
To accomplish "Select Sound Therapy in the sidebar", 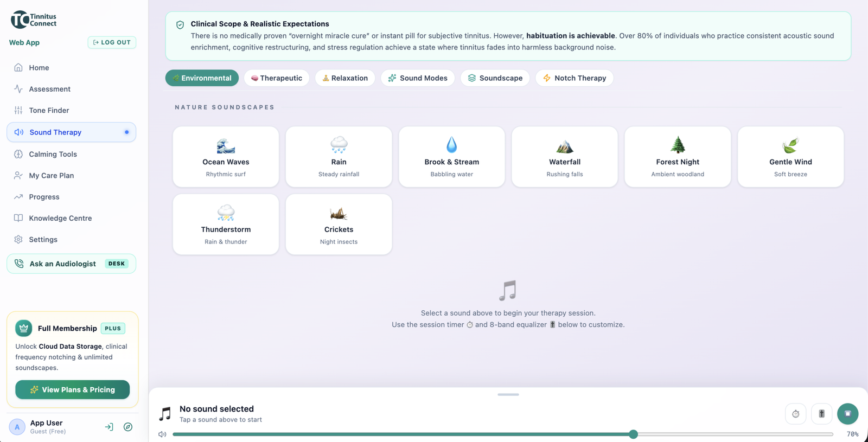I will [71, 132].
